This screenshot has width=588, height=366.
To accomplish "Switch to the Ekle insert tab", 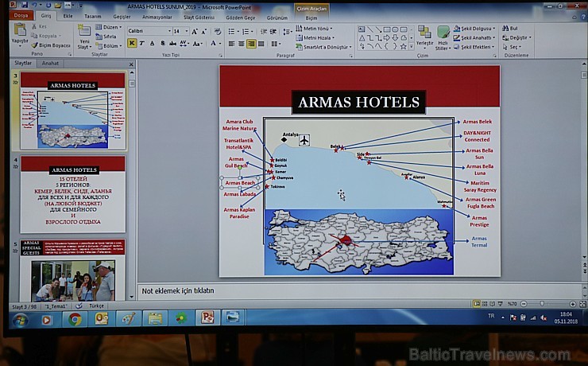I will [68, 16].
